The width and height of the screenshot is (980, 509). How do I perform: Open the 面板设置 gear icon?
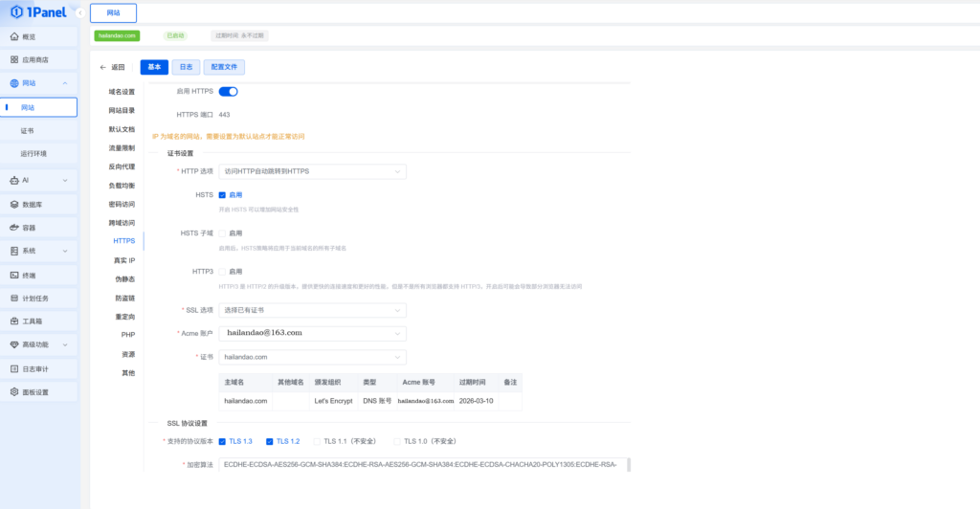[x=14, y=392]
